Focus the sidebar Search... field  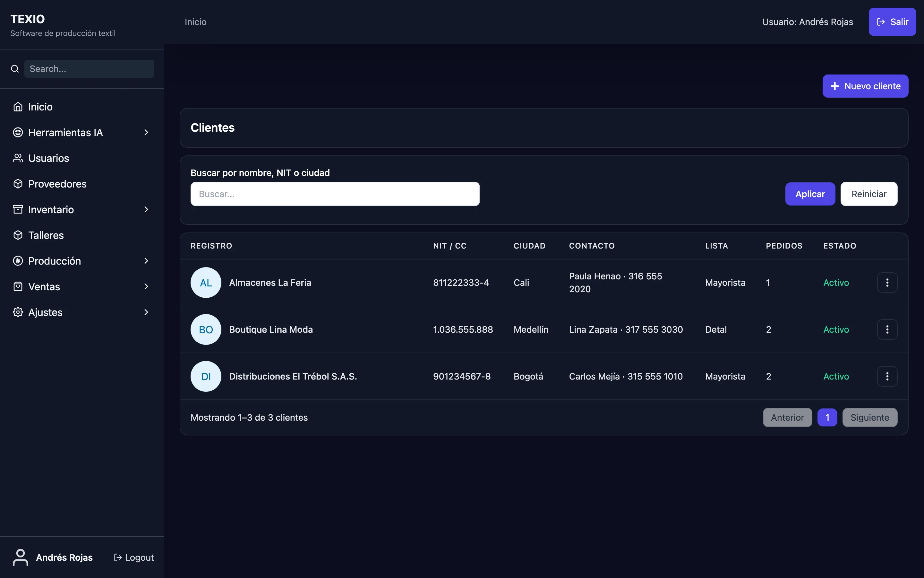pyautogui.click(x=89, y=69)
